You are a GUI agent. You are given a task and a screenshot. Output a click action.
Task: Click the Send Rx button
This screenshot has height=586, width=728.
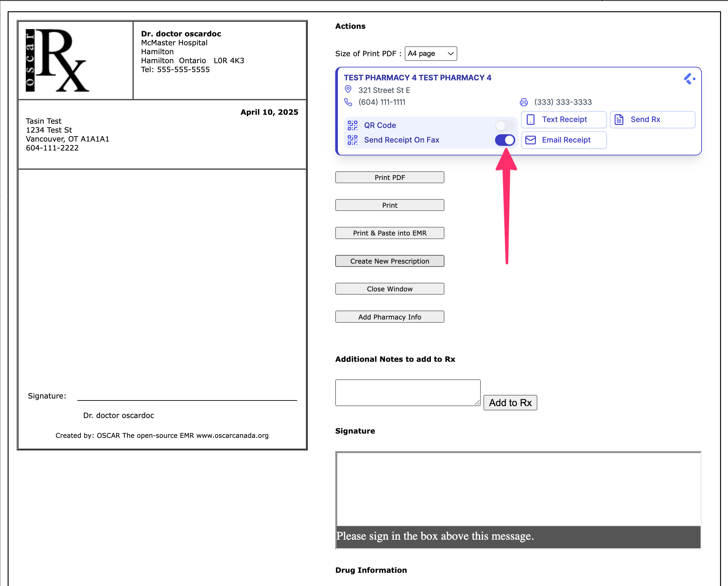point(652,119)
